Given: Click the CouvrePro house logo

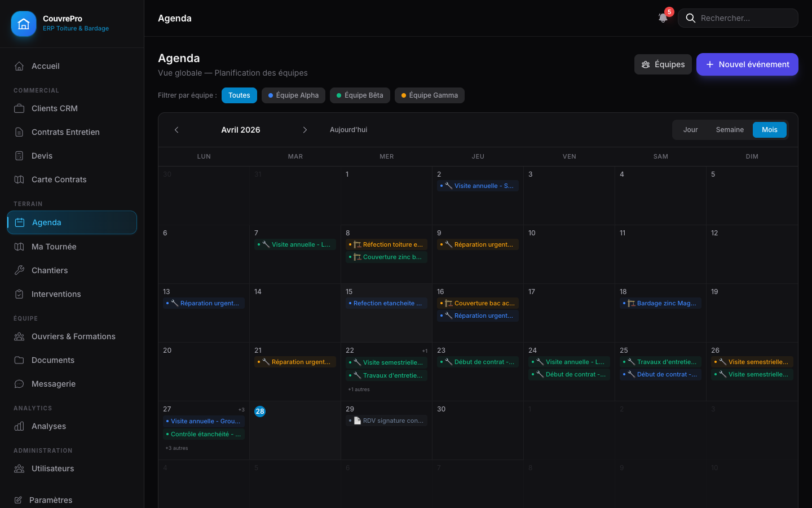Looking at the screenshot, I should (24, 24).
